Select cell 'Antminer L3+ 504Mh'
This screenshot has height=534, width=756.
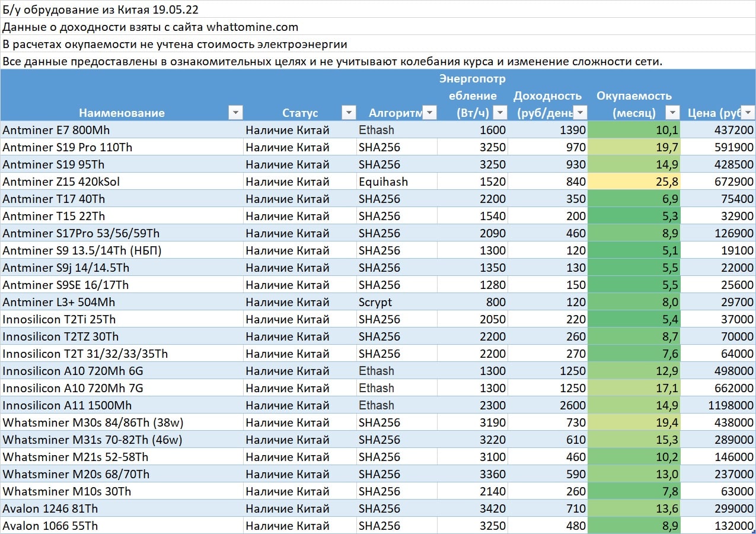(x=122, y=302)
